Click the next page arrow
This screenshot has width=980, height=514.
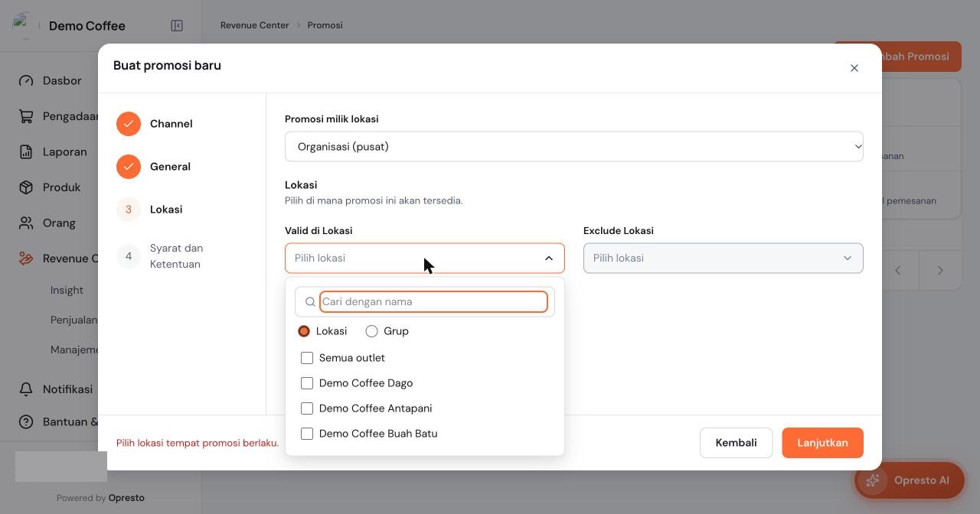pyautogui.click(x=940, y=270)
